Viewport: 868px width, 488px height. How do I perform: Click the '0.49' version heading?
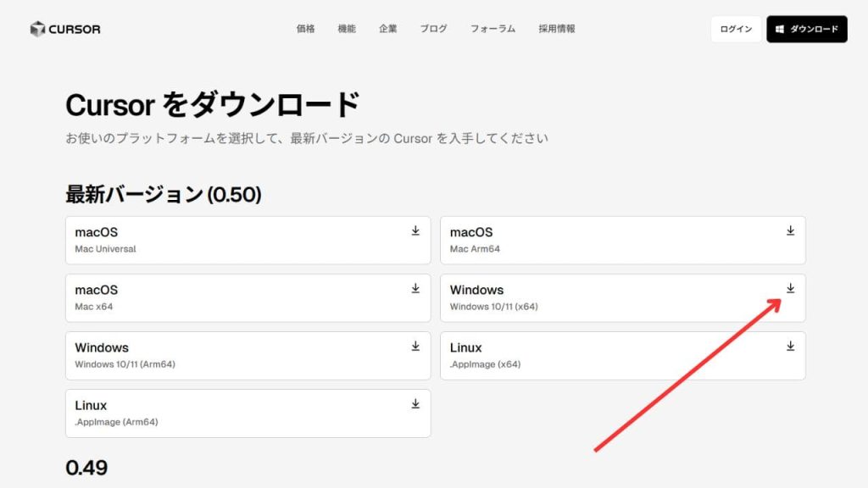click(86, 468)
